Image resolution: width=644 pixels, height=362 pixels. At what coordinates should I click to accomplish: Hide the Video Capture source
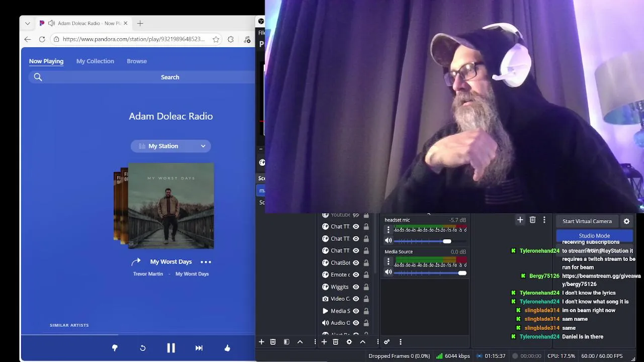pos(356,299)
